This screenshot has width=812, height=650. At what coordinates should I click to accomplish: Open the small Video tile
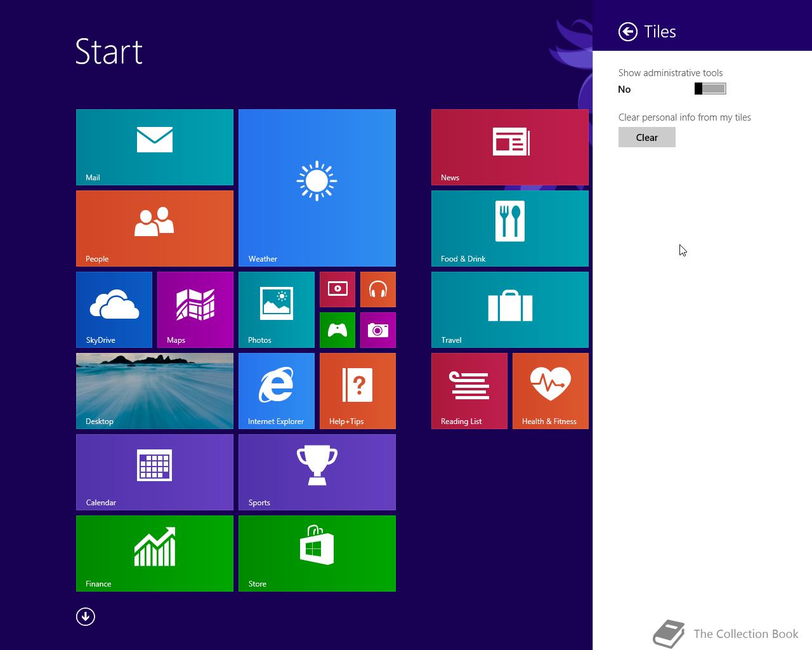[337, 289]
